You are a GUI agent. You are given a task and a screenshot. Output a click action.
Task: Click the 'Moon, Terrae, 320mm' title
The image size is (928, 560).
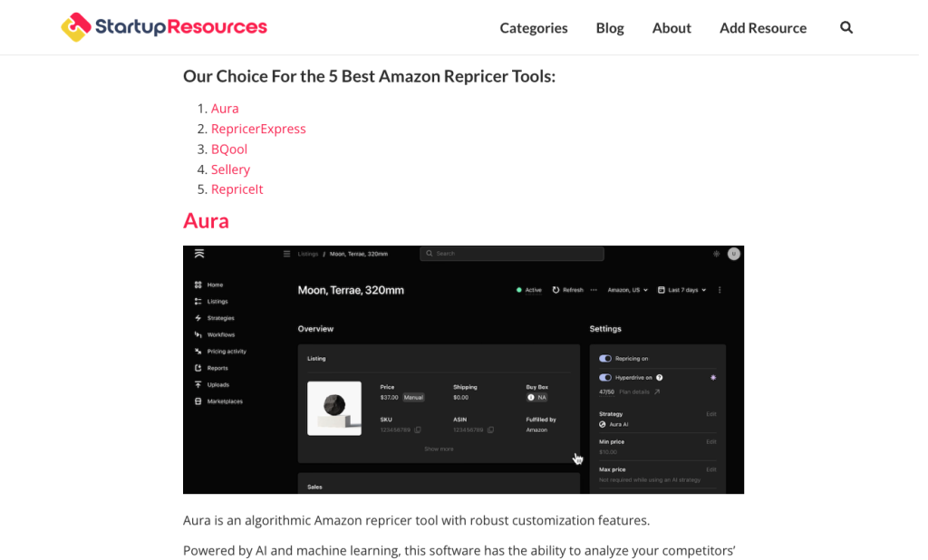pyautogui.click(x=351, y=290)
